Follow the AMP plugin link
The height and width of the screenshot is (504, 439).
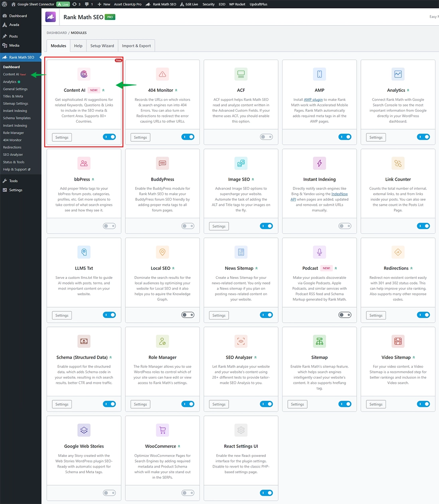[313, 100]
